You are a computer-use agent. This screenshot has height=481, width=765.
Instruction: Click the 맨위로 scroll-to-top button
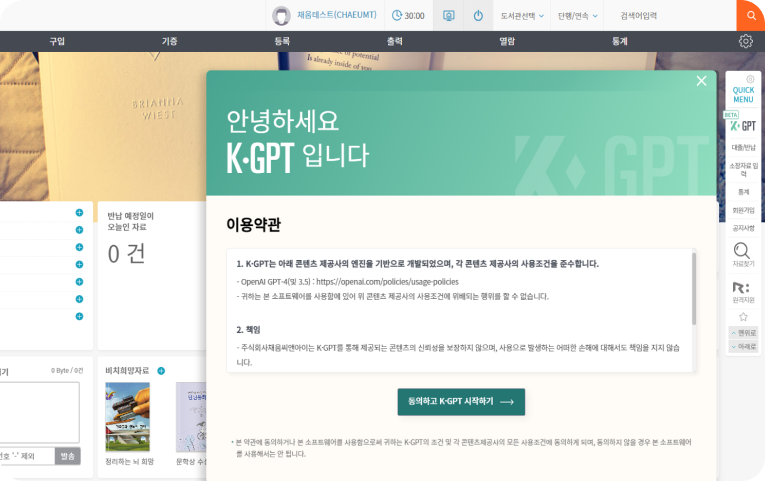pos(743,333)
